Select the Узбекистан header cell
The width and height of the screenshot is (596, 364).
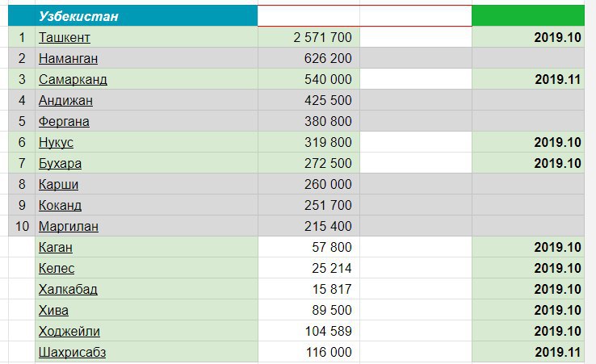146,16
